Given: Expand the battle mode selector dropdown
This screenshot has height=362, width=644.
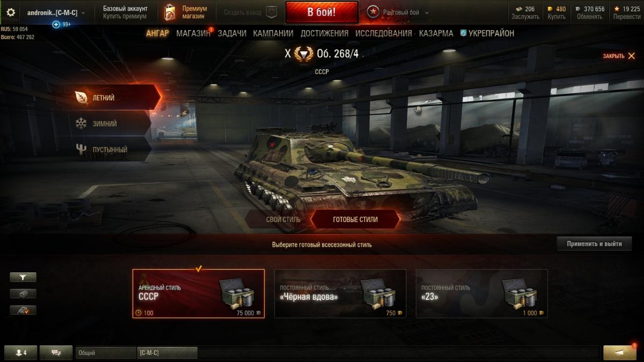Looking at the screenshot, I should tap(427, 12).
